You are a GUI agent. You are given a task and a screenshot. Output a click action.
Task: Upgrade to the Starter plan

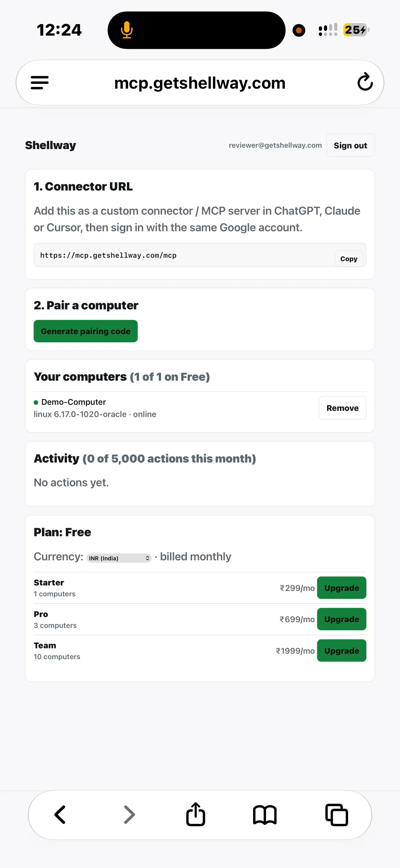[x=342, y=588]
